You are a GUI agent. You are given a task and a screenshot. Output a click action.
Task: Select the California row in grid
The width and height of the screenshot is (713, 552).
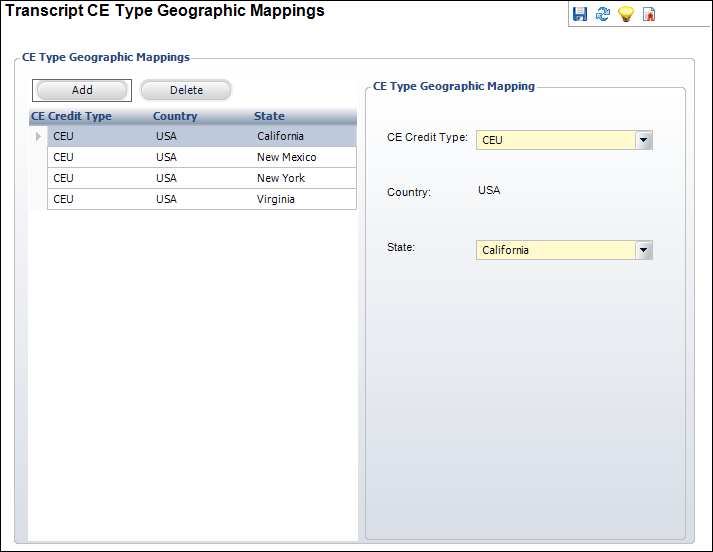[x=202, y=136]
